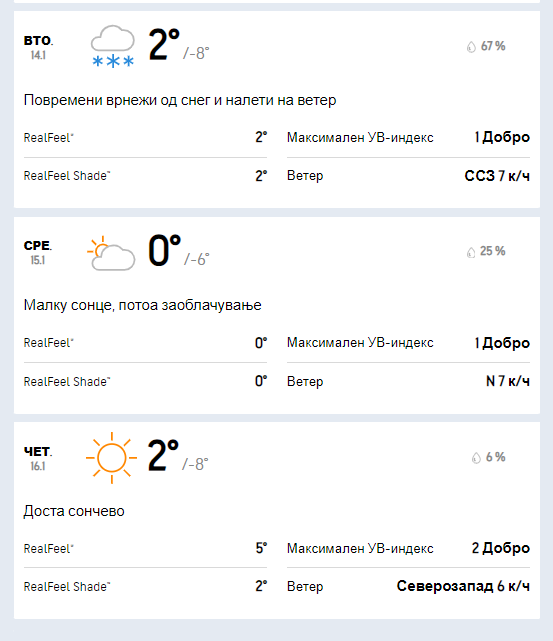Click Wednesday's 0° high temperature

(164, 250)
